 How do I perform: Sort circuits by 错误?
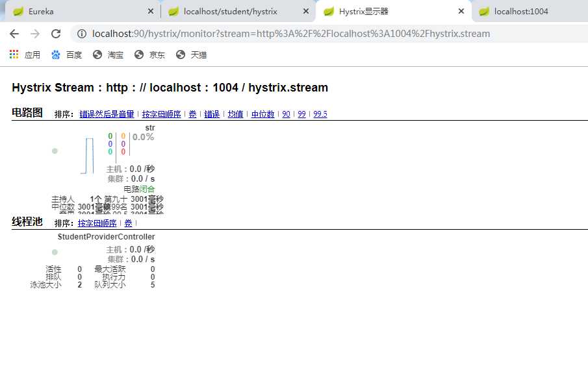tap(212, 114)
